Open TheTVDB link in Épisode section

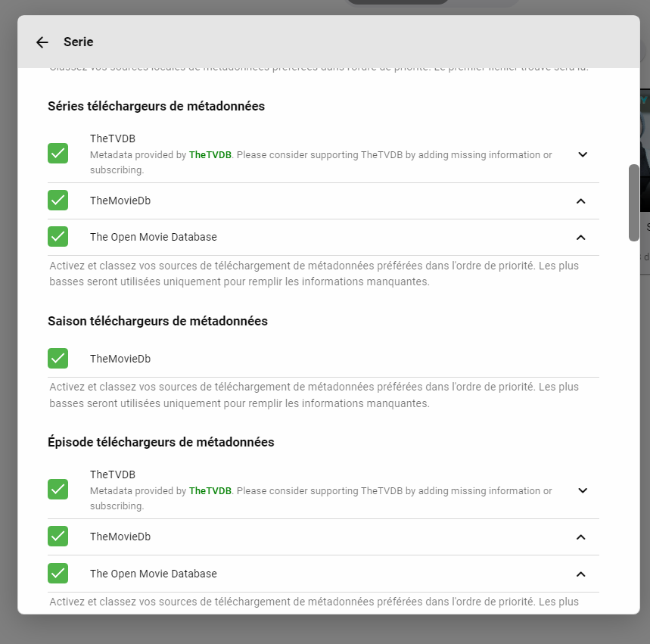210,491
